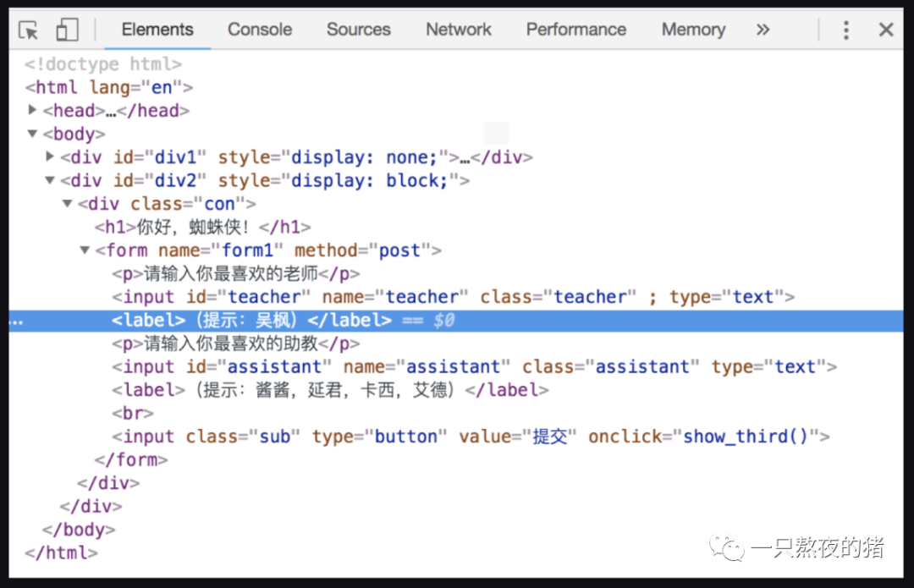
Task: Select the input class sub button line
Action: click(471, 437)
